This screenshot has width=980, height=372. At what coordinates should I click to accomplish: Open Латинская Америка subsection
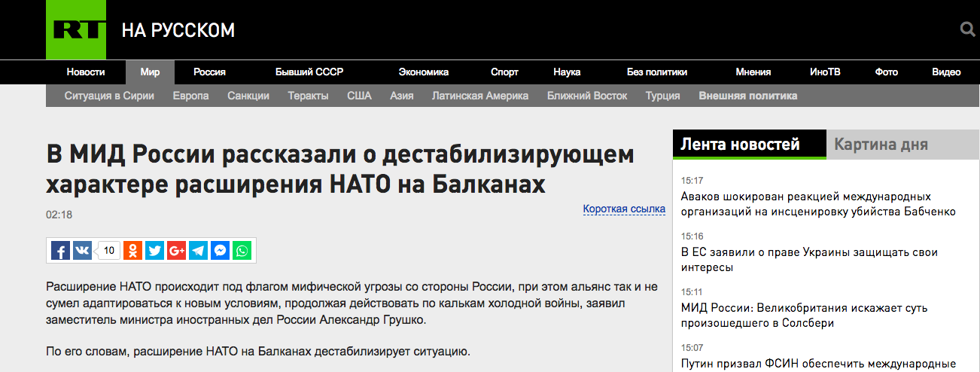[x=480, y=96]
